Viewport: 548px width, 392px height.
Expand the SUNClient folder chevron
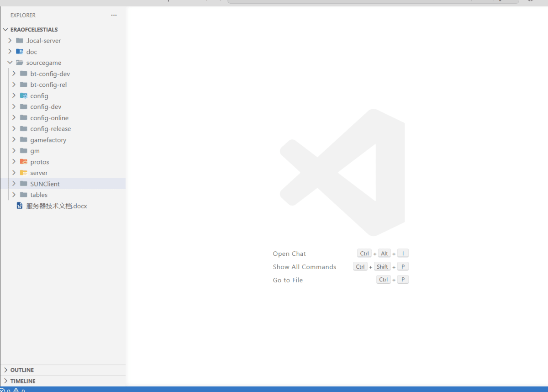pos(14,184)
